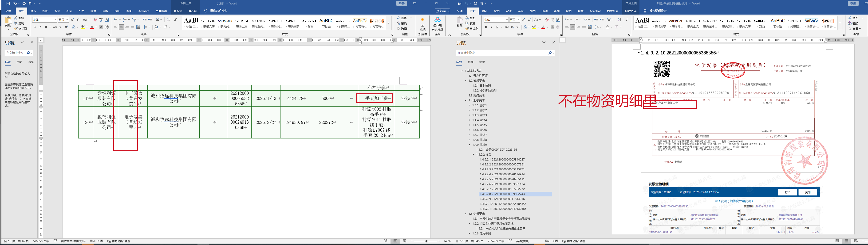Open the 选择 dropdown in the left window
Image resolution: width=868 pixels, height=245 pixels.
[x=403, y=29]
